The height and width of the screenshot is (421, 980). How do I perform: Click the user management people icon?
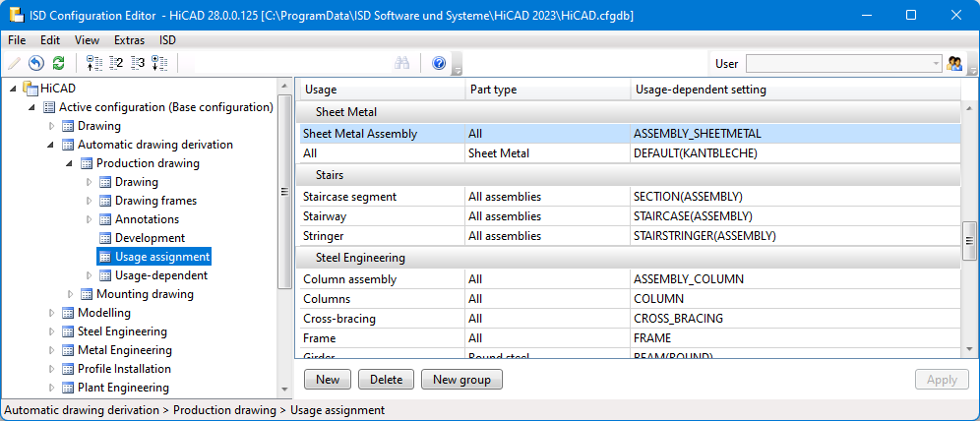coord(954,63)
